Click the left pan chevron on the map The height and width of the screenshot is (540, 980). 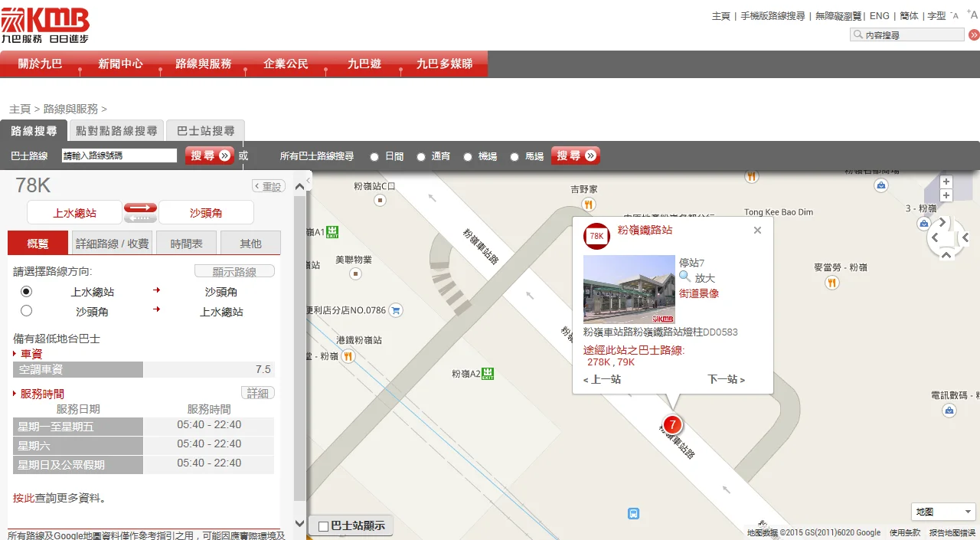coord(936,238)
